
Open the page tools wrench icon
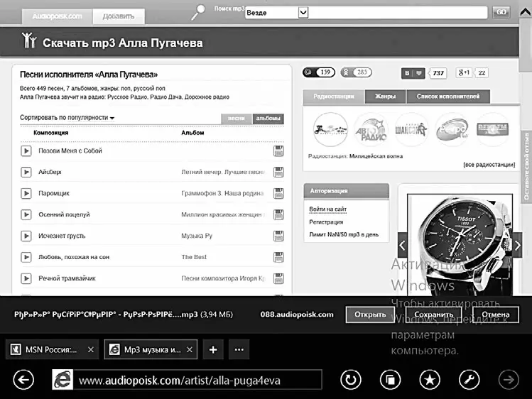[469, 380]
